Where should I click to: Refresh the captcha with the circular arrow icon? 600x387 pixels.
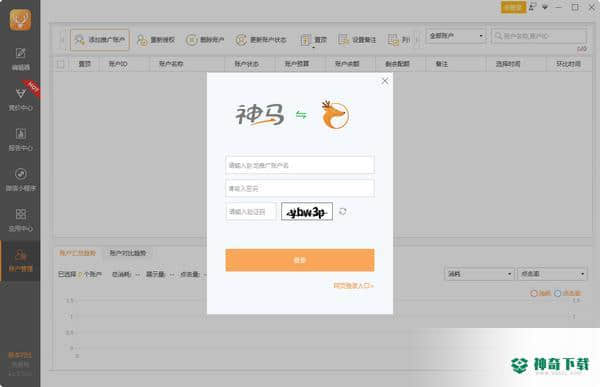[x=343, y=211]
